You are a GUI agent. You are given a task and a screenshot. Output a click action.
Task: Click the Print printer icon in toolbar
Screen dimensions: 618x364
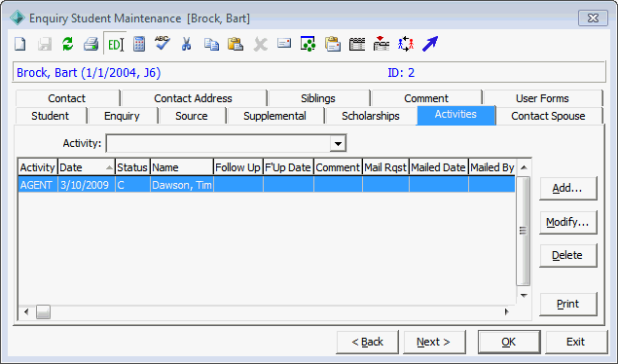[91, 44]
